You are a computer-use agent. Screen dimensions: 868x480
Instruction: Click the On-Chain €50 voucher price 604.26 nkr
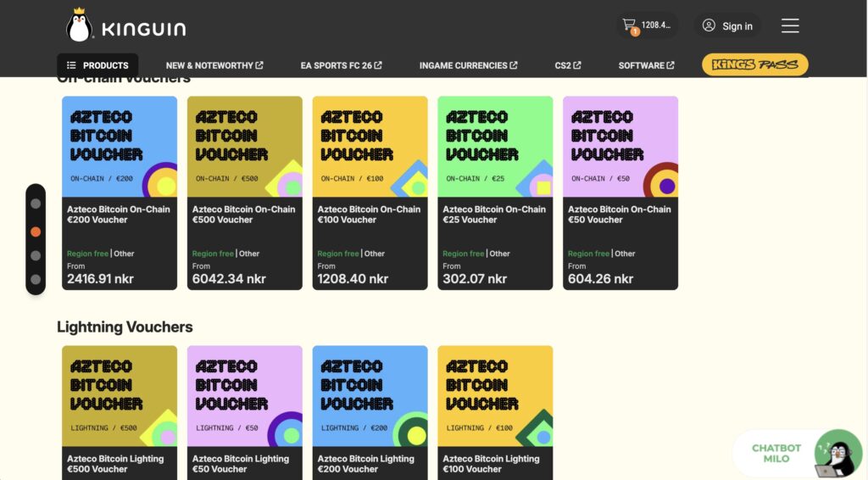tap(600, 279)
